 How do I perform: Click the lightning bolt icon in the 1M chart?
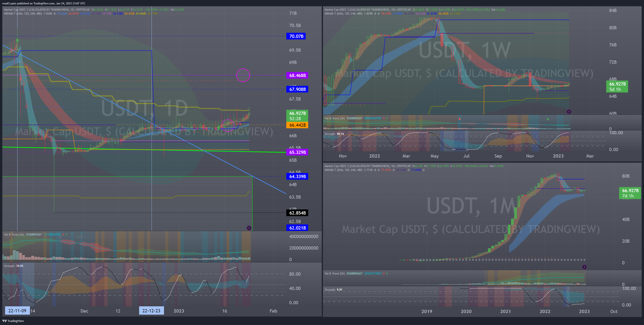[x=584, y=267]
